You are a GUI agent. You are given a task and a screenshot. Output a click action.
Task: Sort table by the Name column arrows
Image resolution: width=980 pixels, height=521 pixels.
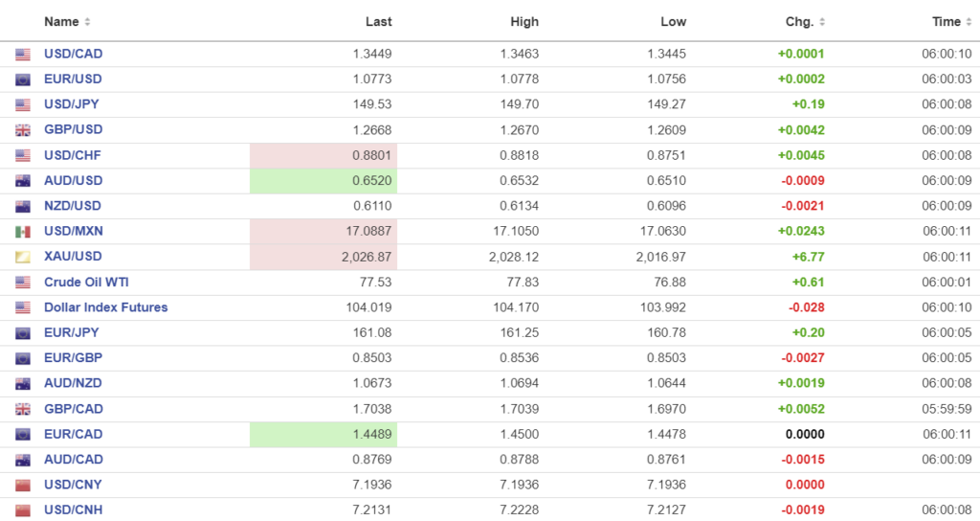[88, 22]
